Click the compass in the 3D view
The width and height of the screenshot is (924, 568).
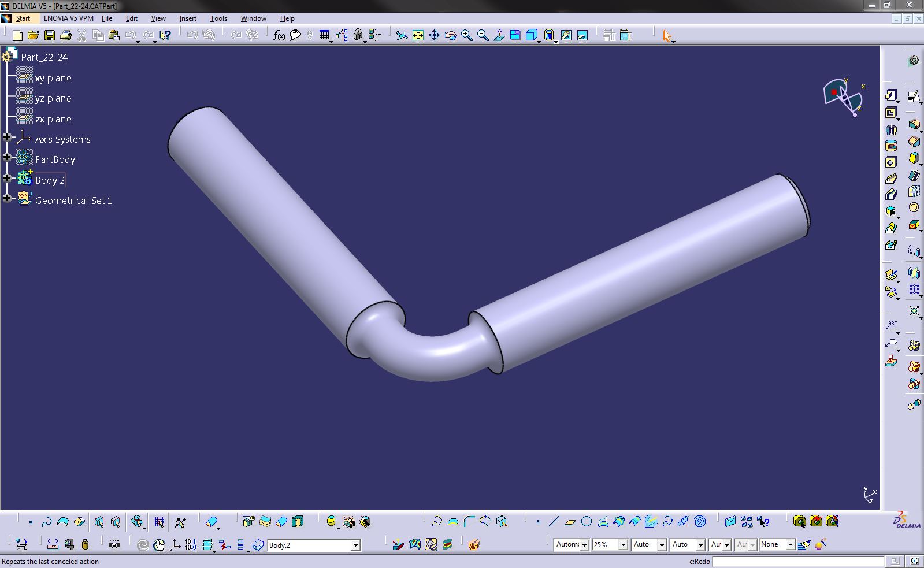(x=843, y=96)
